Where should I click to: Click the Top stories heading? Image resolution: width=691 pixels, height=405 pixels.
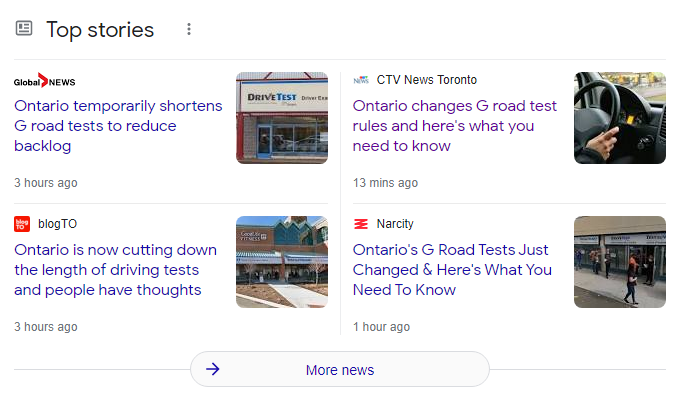100,29
